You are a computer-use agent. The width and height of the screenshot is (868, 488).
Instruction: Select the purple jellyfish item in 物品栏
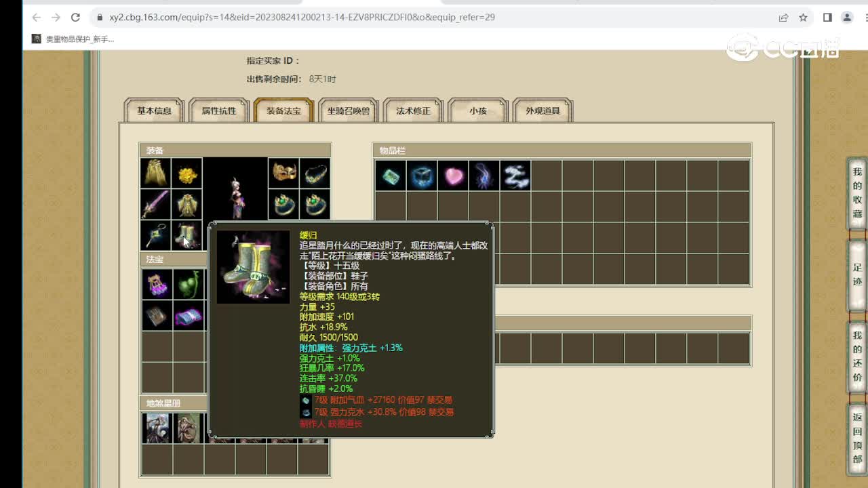click(484, 176)
